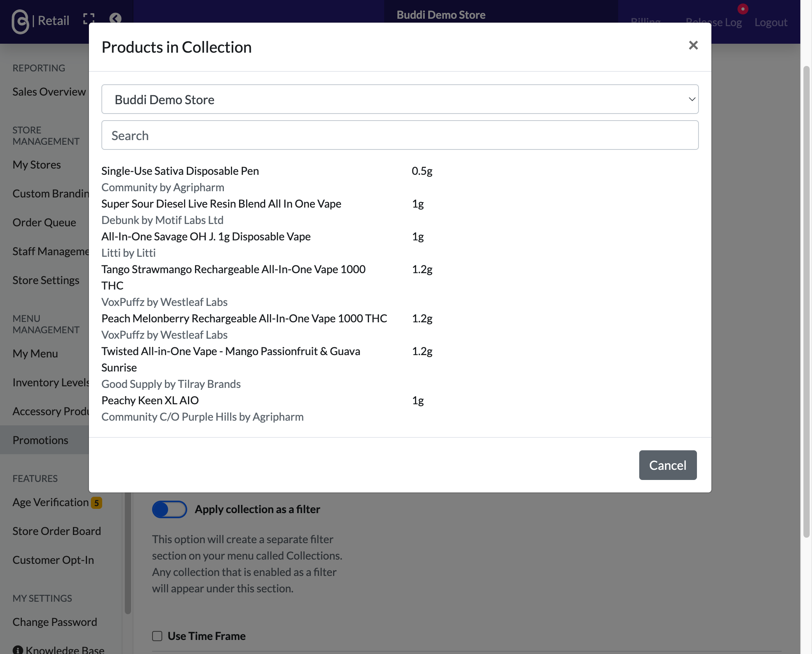Open Sales Overview in the sidebar

[x=49, y=92]
